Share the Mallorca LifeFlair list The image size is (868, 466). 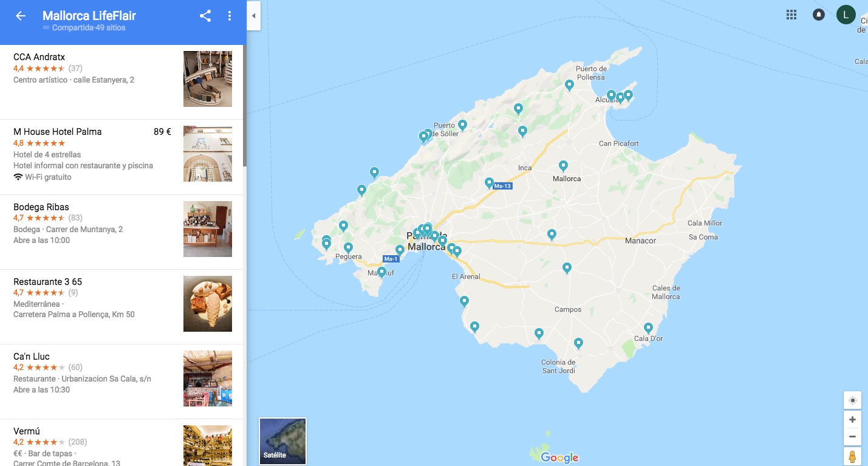pyautogui.click(x=205, y=16)
